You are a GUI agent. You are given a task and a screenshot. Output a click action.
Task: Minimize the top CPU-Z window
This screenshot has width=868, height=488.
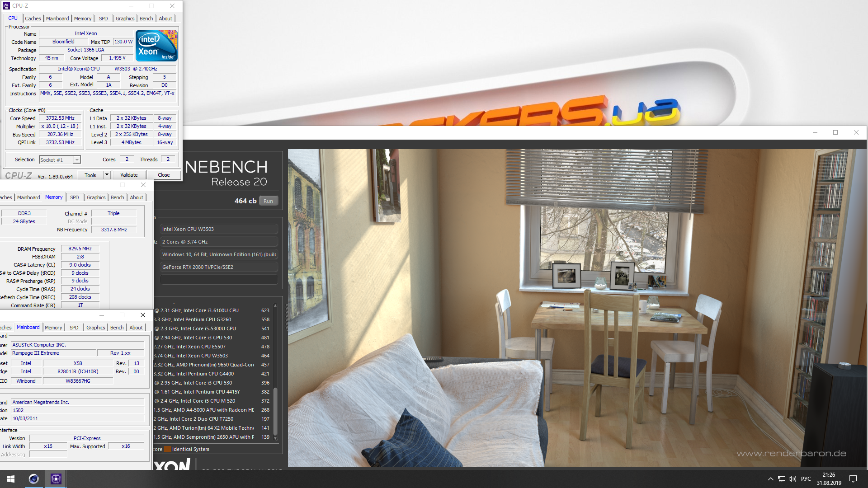131,6
